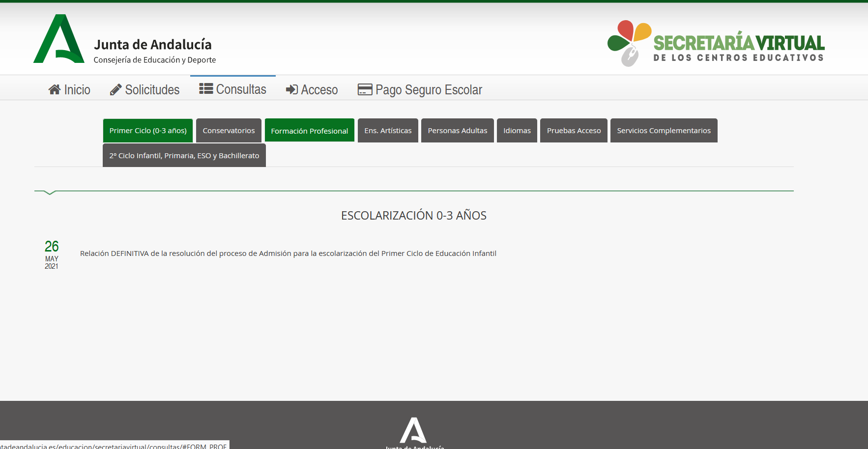Open Pago Seguro Escolar menu item
Screen dimensions: 868x449
(x=420, y=89)
